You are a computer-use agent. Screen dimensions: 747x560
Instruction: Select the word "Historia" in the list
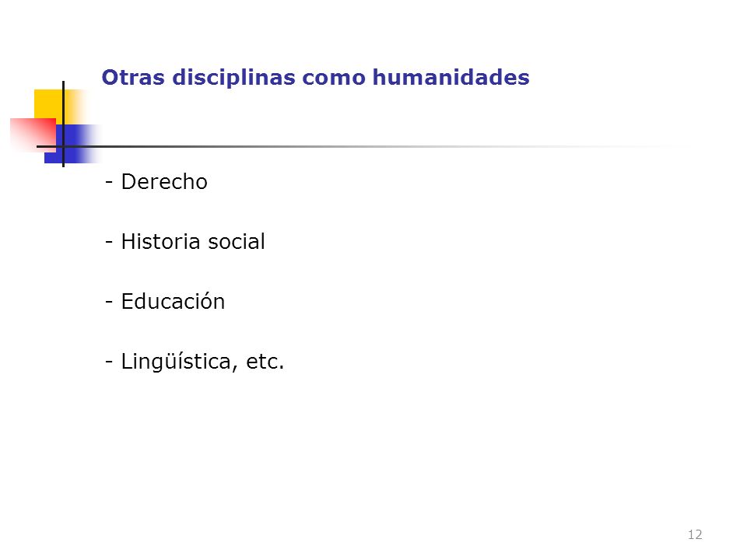point(161,241)
